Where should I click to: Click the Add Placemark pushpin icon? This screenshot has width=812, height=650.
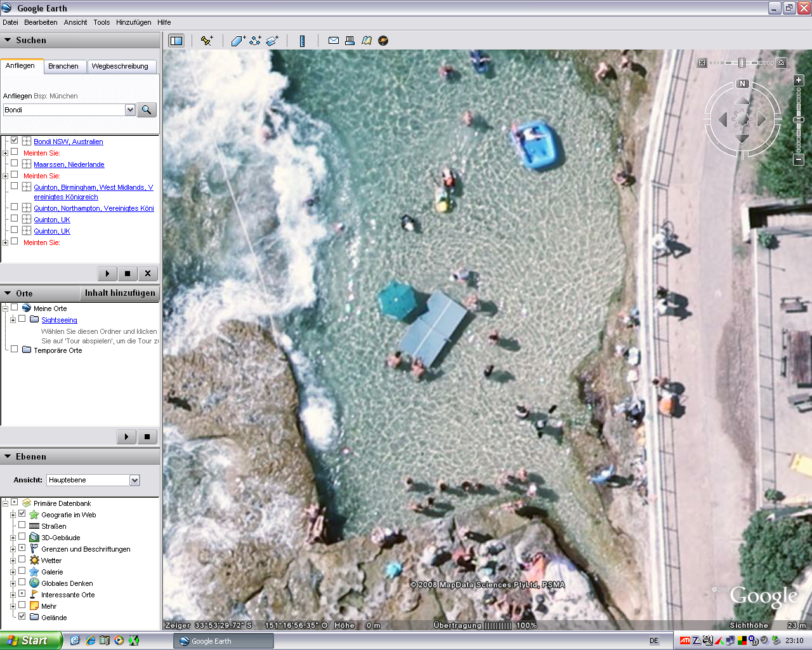coord(206,41)
